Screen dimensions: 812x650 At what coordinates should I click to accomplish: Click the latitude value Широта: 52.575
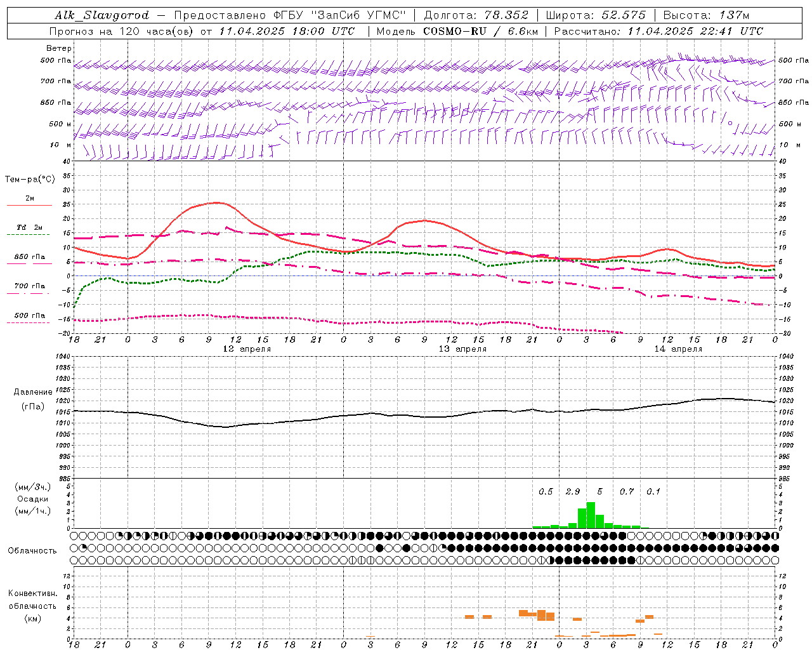(596, 15)
